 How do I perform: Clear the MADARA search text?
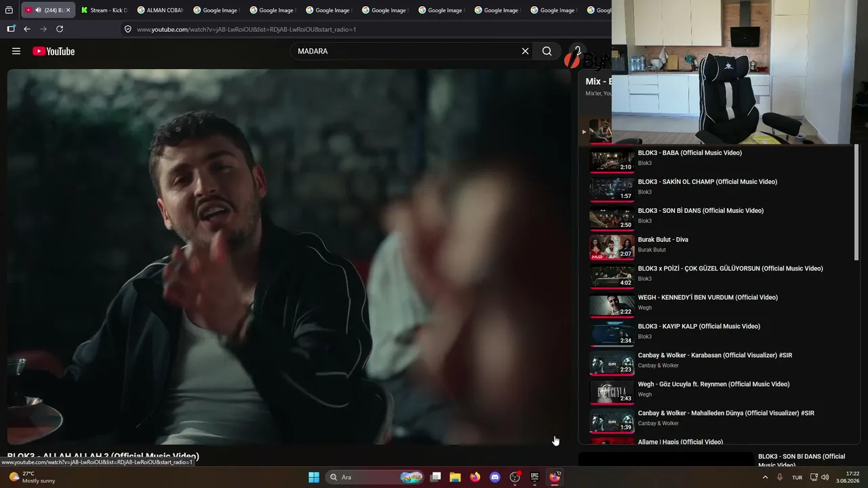[525, 51]
